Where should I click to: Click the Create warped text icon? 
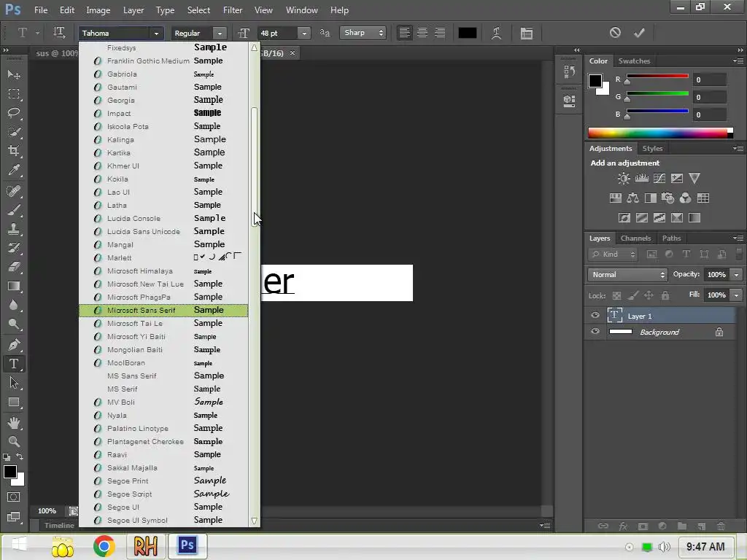[x=496, y=33]
